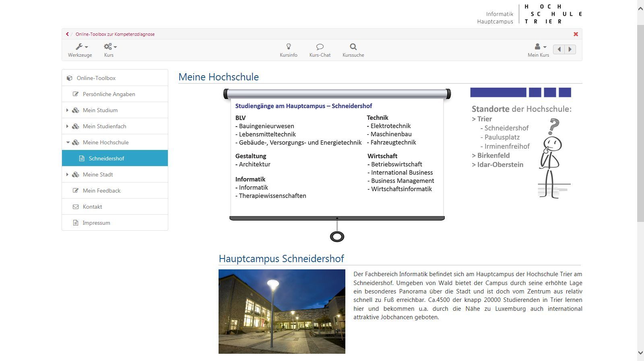644x361 pixels.
Task: Expand the Meine Stadt tree node
Action: tap(67, 174)
